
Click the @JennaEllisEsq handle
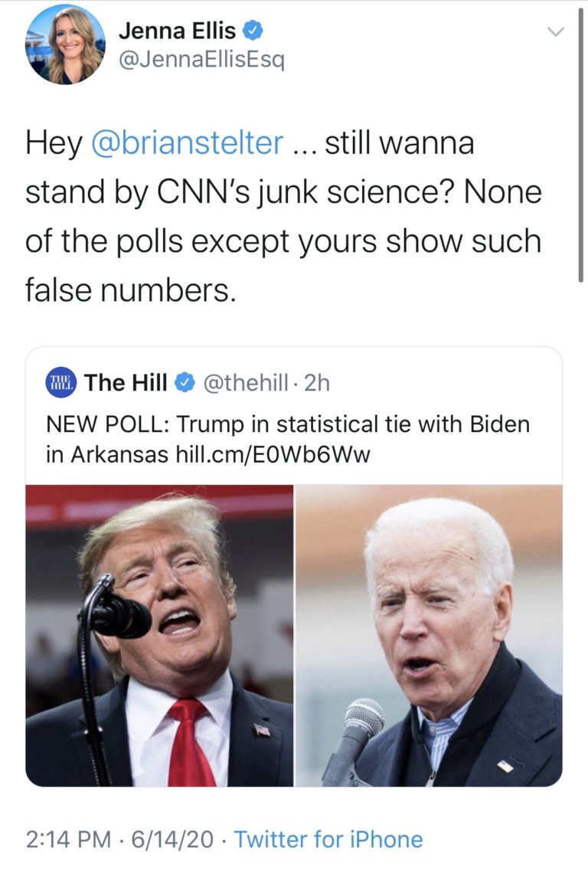pos(201,60)
